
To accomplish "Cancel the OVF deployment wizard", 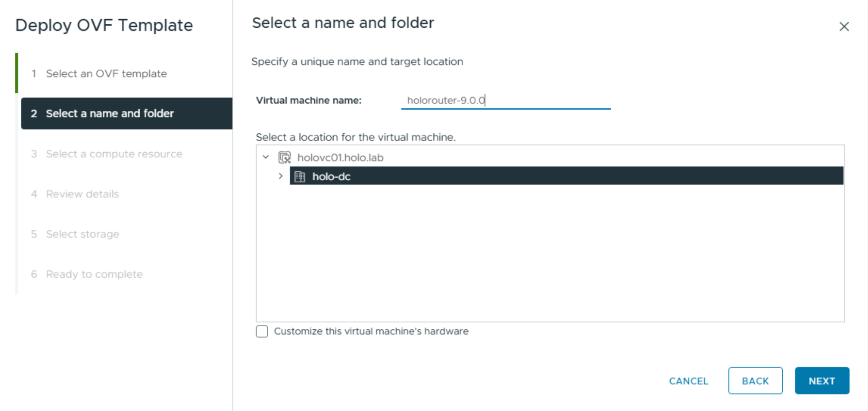I will pyautogui.click(x=688, y=381).
